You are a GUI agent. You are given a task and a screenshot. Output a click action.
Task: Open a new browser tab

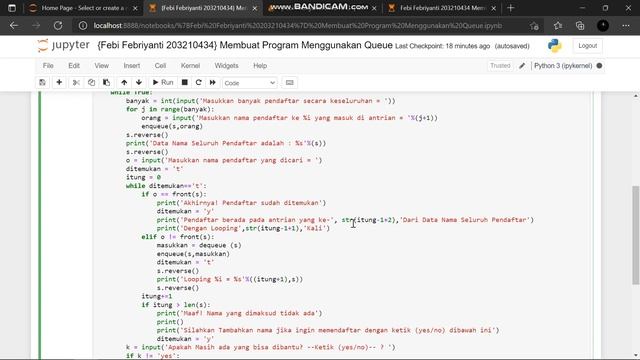click(510, 8)
